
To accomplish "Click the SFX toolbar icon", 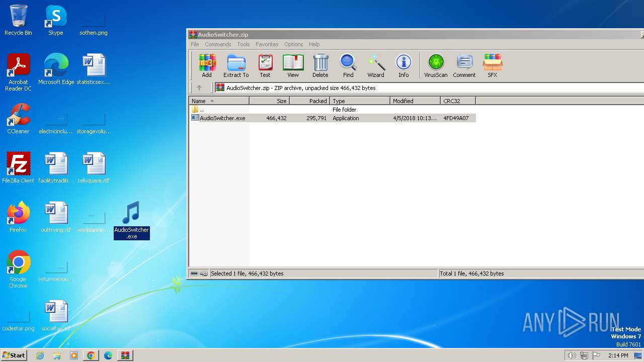I will click(x=492, y=66).
